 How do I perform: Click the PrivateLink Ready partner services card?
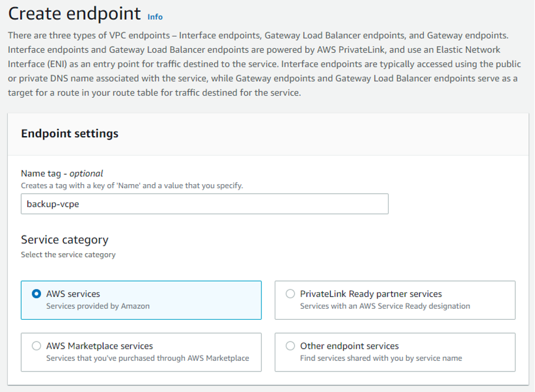[395, 300]
